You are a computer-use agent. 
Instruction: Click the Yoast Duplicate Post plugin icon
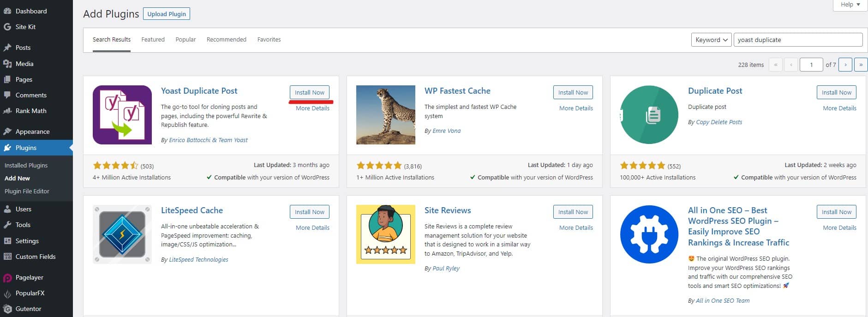pyautogui.click(x=122, y=115)
